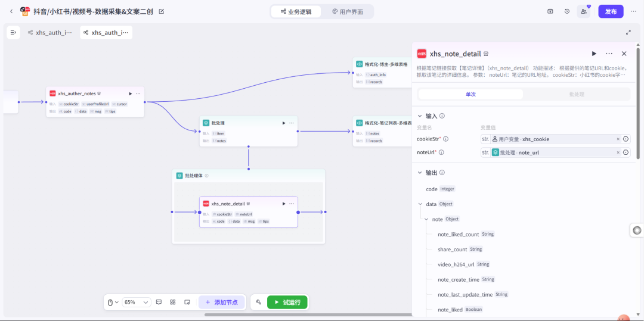
Task: Collapse the 输入 section
Action: coord(419,116)
